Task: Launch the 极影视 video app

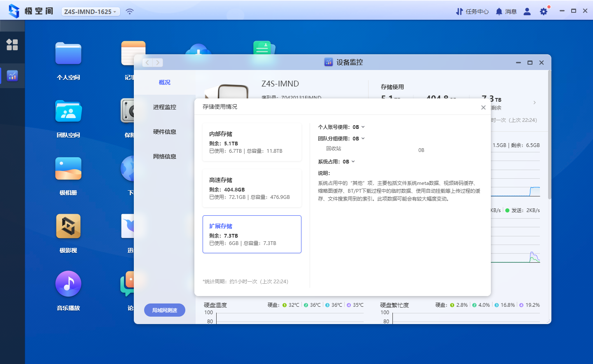Action: click(68, 226)
